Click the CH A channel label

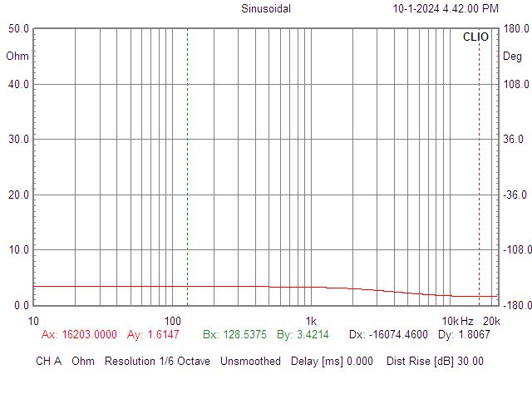click(49, 362)
